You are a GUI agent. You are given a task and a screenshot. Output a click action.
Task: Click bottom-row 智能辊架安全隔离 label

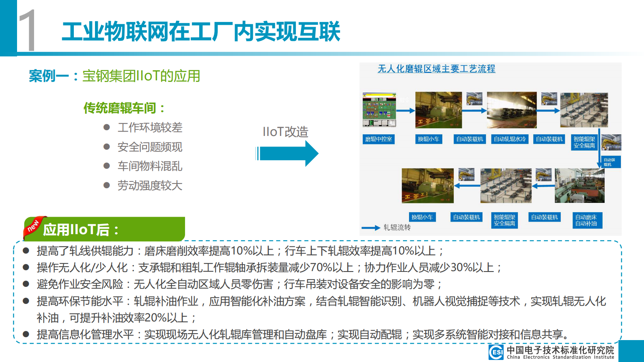coord(504,220)
